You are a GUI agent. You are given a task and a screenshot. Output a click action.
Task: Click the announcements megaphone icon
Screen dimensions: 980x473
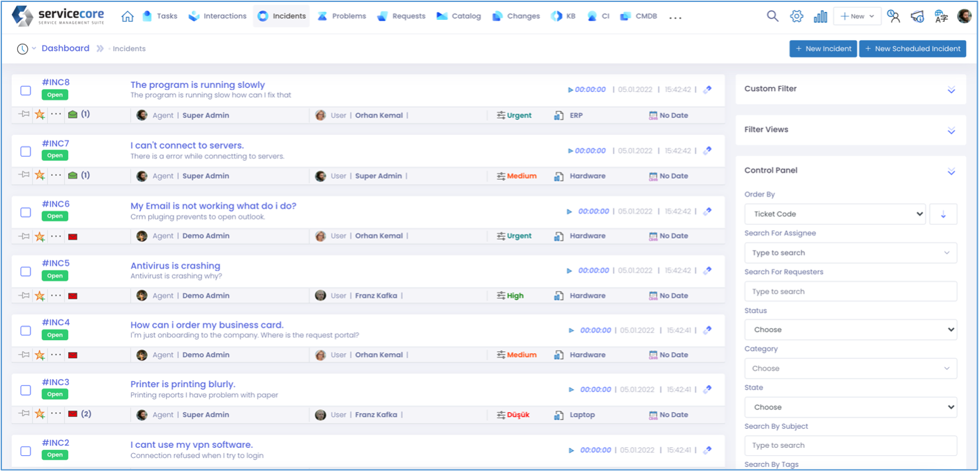(x=917, y=16)
